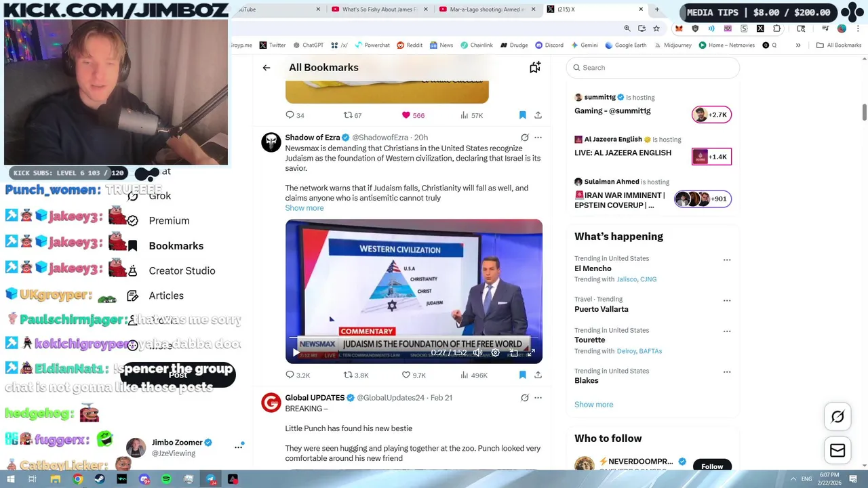Open Grok actions on Shadow of Ezra post
Viewport: 868px width, 488px height.
525,138
